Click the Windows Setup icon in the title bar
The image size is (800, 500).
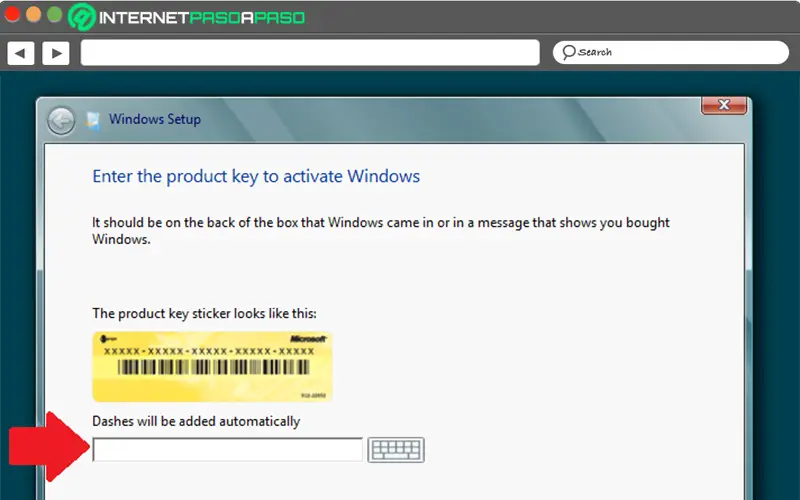click(x=92, y=121)
